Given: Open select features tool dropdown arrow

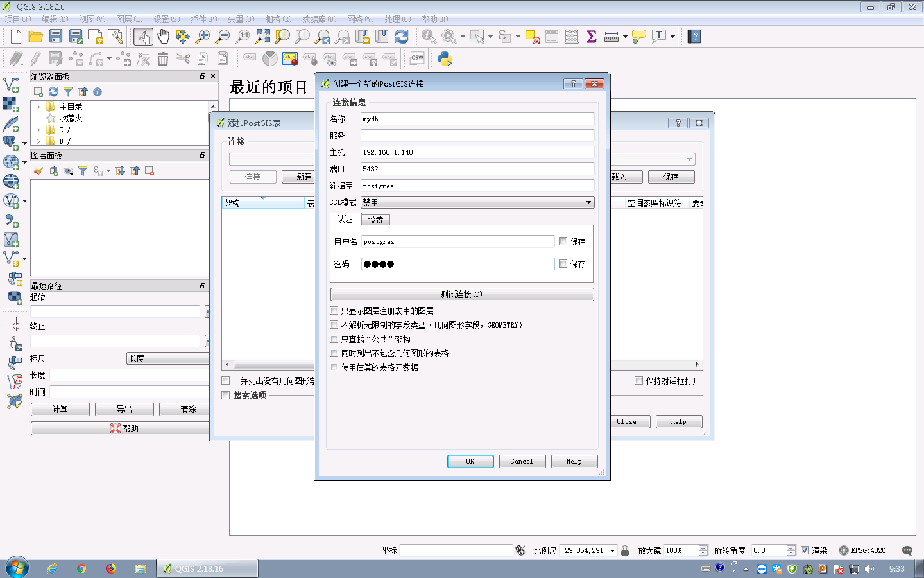Looking at the screenshot, I should (x=490, y=37).
